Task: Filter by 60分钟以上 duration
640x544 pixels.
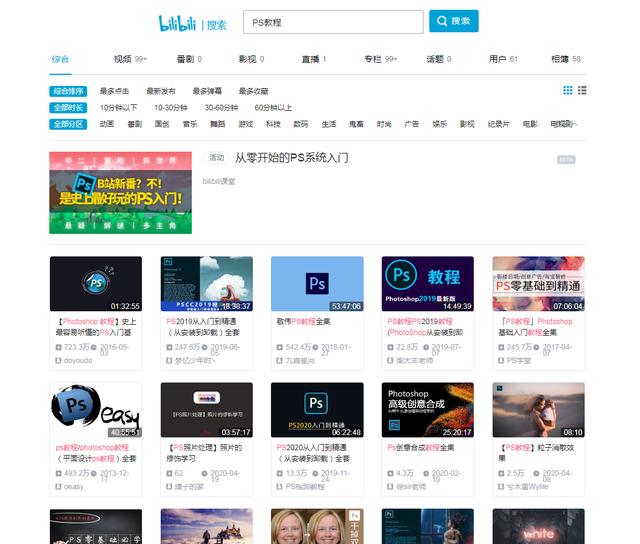Action: tap(273, 107)
